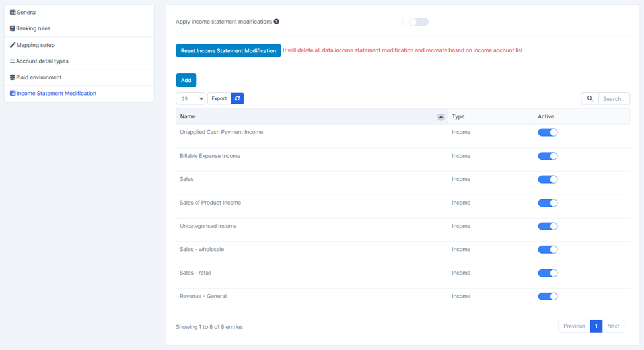Toggle Revenue - General active switch
644x350 pixels.
point(548,297)
